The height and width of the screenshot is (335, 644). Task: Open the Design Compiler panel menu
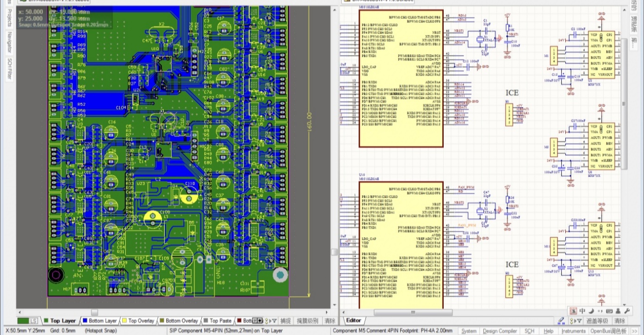pos(499,331)
